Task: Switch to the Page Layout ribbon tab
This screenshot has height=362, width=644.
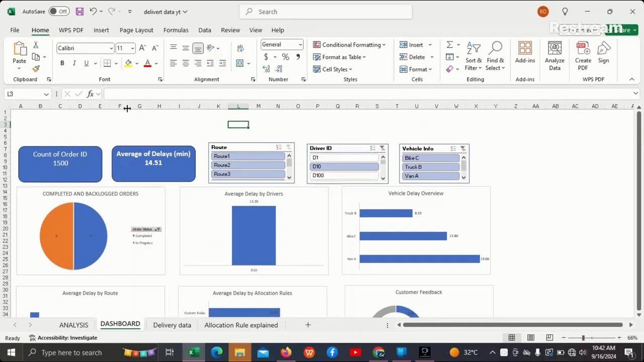Action: 136,30
